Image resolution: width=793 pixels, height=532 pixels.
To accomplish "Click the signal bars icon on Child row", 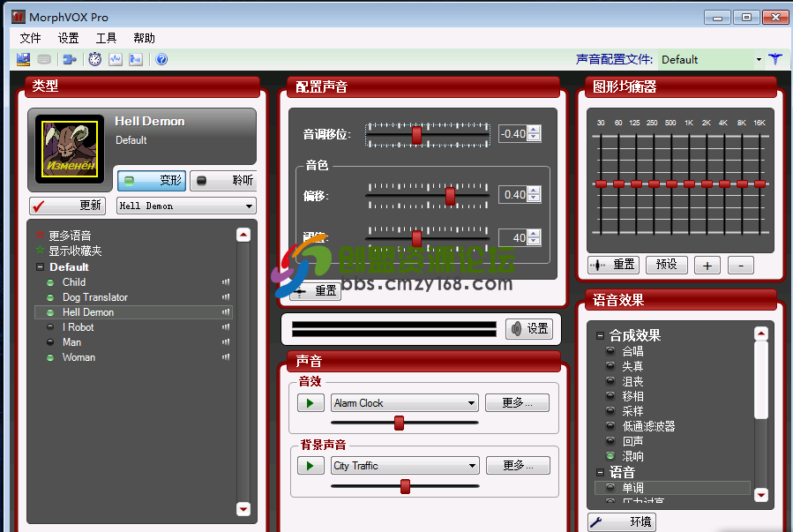I will (x=226, y=282).
